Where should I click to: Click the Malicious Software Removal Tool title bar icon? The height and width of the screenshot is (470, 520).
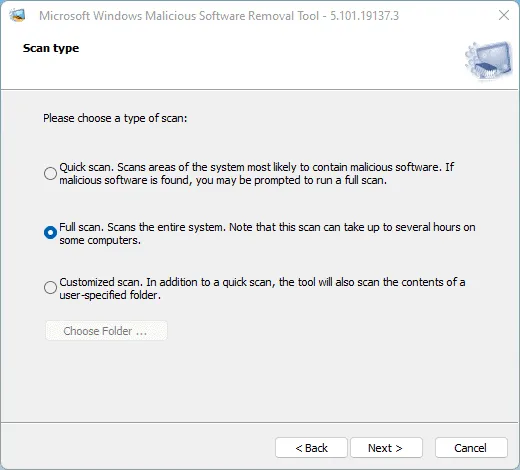click(x=17, y=15)
